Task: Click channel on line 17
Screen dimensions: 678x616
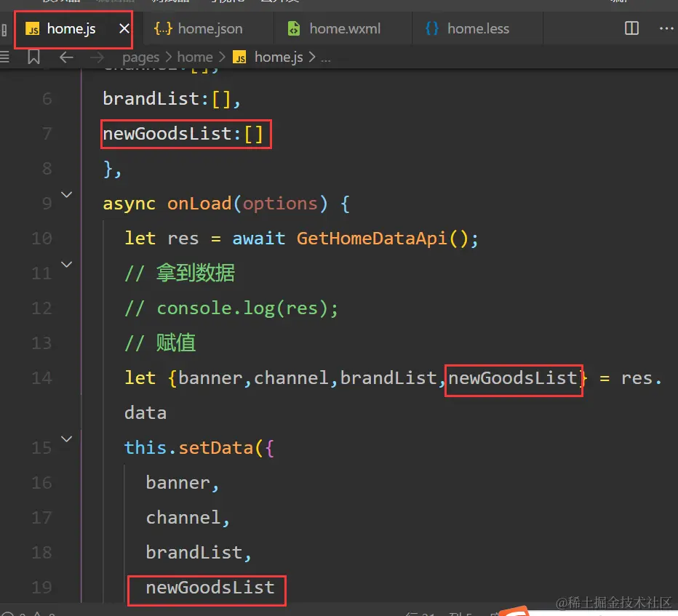Action: click(x=183, y=518)
